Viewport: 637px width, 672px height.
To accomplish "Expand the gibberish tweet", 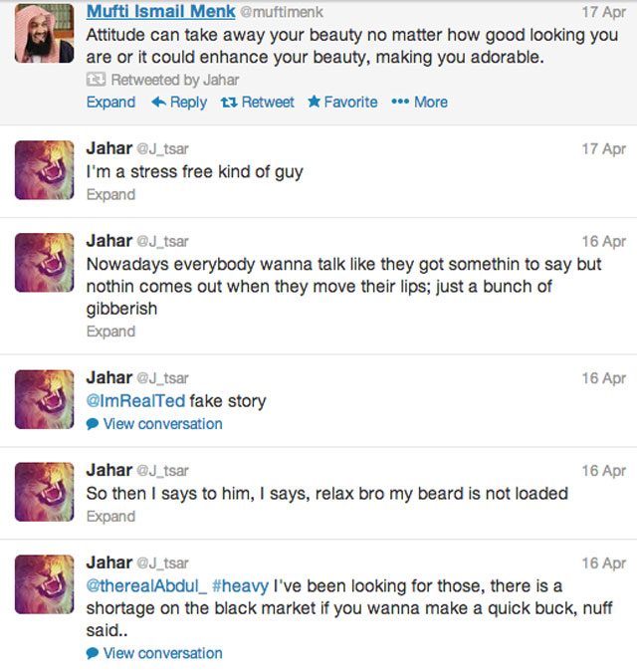I will (x=110, y=332).
